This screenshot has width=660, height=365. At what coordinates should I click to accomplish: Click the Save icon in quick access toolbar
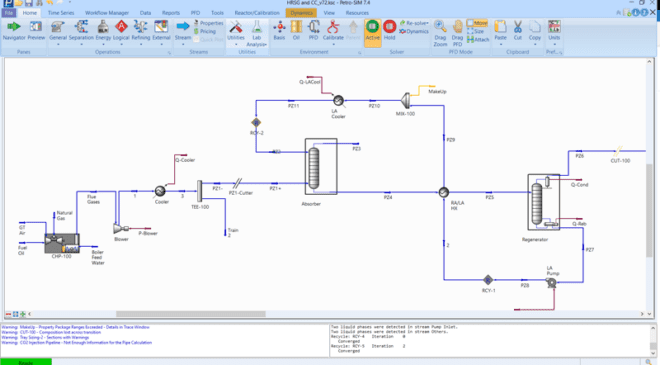(29, 3)
